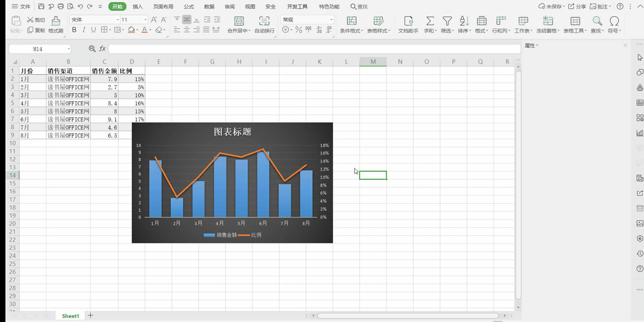Open the 文件 (File) menu

(x=21, y=7)
